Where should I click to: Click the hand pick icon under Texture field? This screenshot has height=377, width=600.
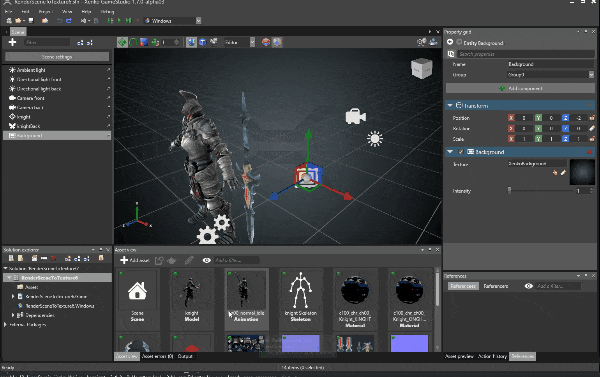[x=555, y=173]
